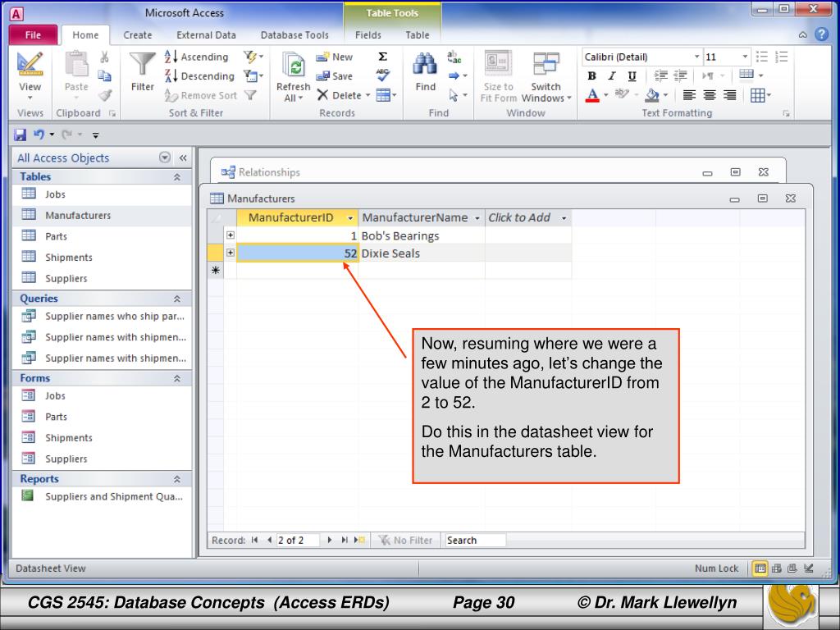Click the Find binoculars icon
Image resolution: width=840 pixels, height=630 pixels.
pyautogui.click(x=425, y=64)
